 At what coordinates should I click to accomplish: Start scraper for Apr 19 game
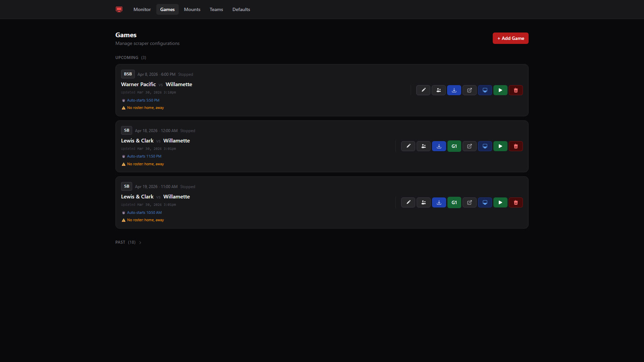click(500, 202)
